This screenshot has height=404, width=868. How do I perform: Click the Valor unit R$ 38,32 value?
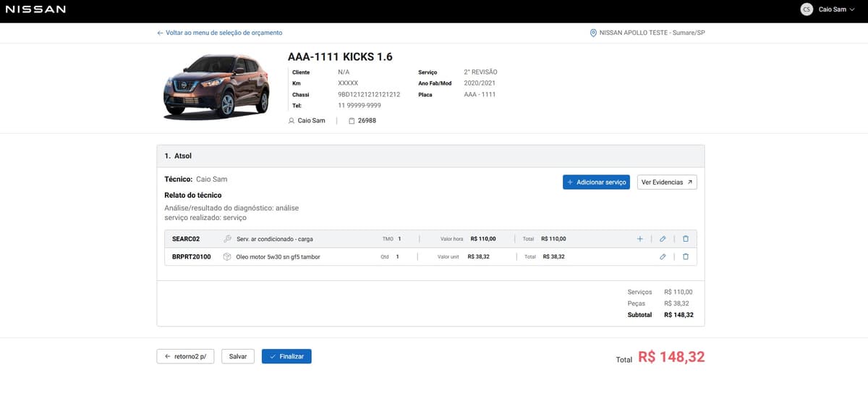pyautogui.click(x=479, y=256)
